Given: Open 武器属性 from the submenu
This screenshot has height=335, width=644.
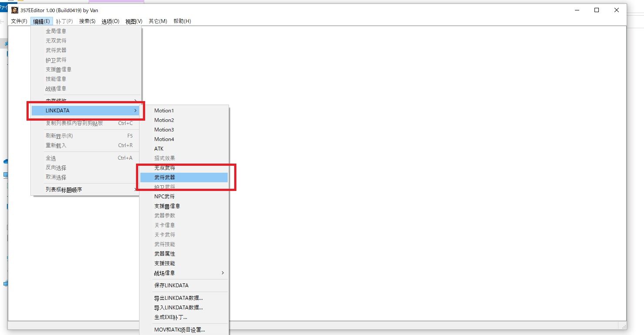Looking at the screenshot, I should [185, 254].
